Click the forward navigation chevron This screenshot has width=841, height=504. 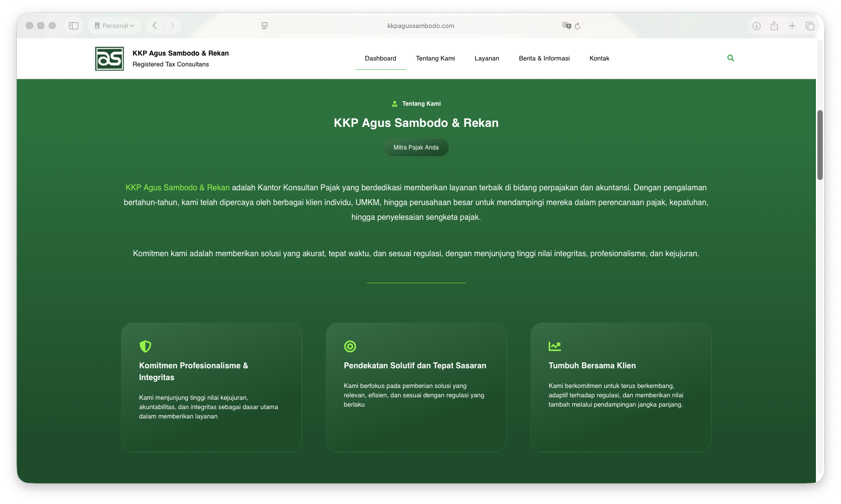point(172,26)
